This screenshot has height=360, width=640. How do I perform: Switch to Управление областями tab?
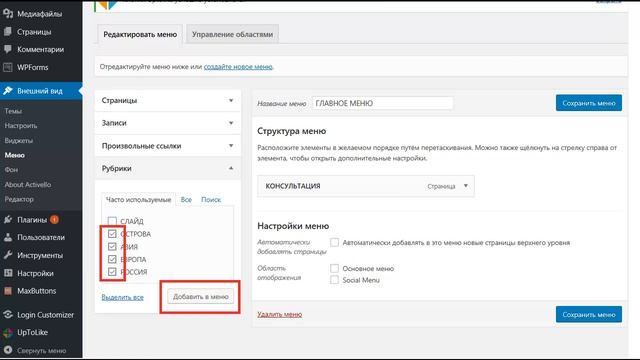tap(232, 34)
